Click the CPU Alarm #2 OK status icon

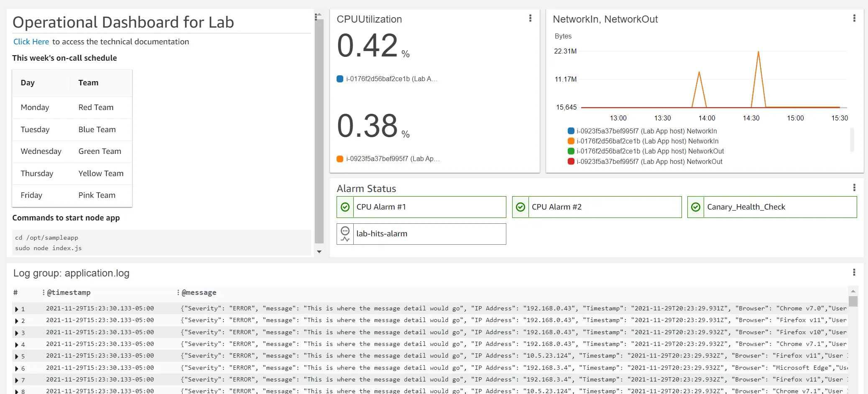521,207
